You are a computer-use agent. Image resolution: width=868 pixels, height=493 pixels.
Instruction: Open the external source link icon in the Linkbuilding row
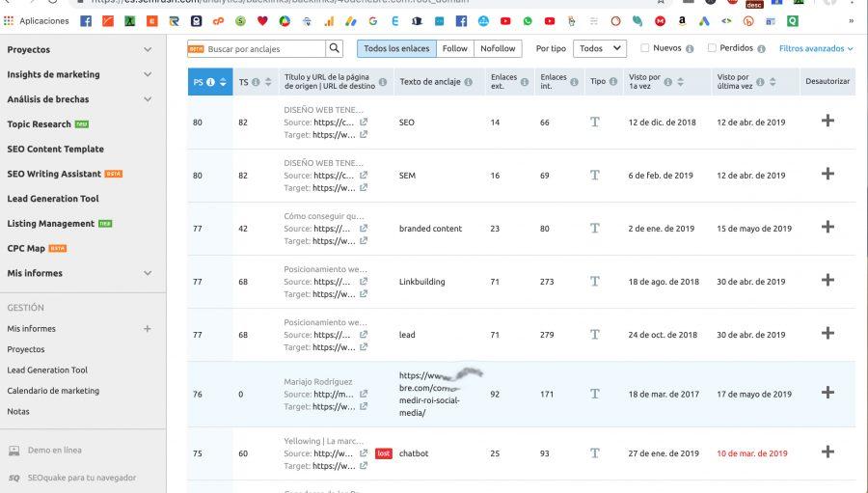click(364, 282)
